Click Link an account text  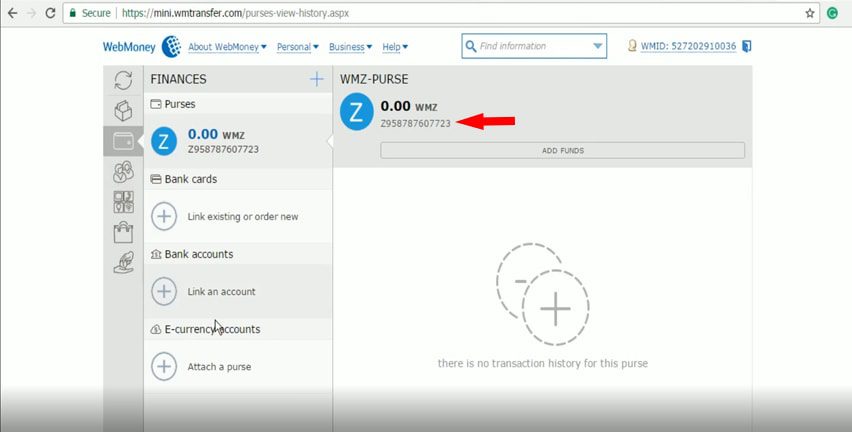pyautogui.click(x=221, y=291)
